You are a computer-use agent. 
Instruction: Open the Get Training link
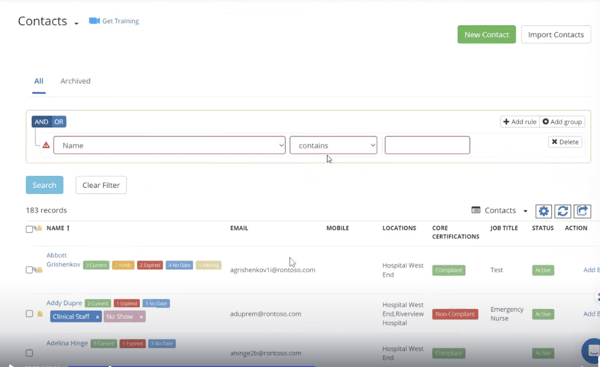(120, 21)
